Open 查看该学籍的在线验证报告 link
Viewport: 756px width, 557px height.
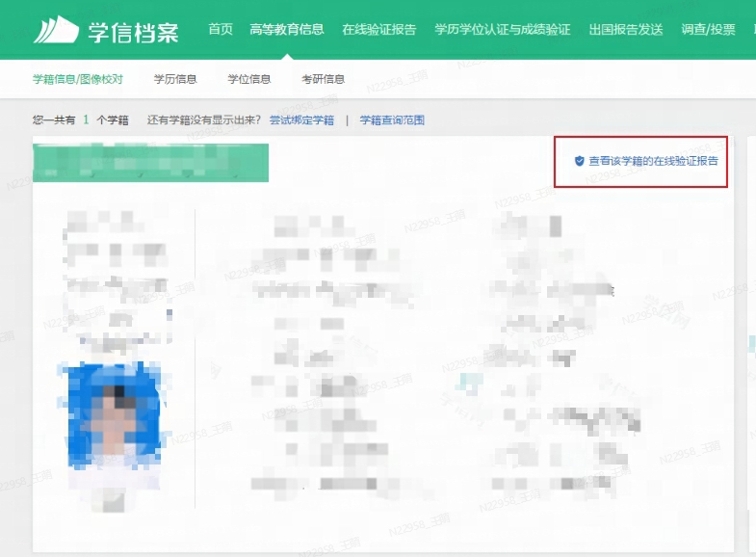(x=653, y=161)
